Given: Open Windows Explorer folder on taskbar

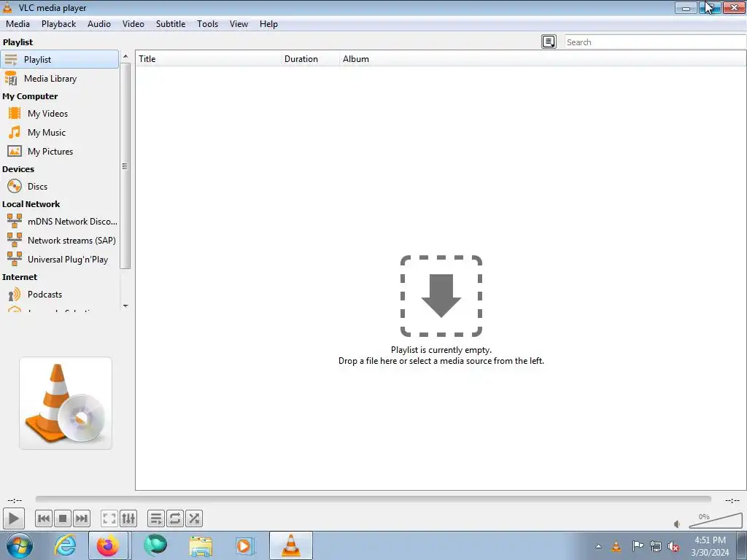Looking at the screenshot, I should (201, 545).
